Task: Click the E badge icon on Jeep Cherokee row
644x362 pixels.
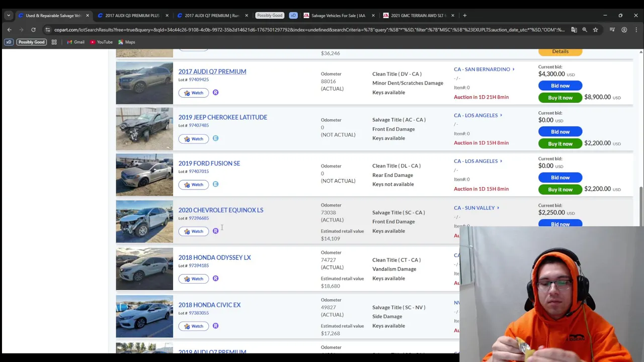Action: [x=215, y=138]
